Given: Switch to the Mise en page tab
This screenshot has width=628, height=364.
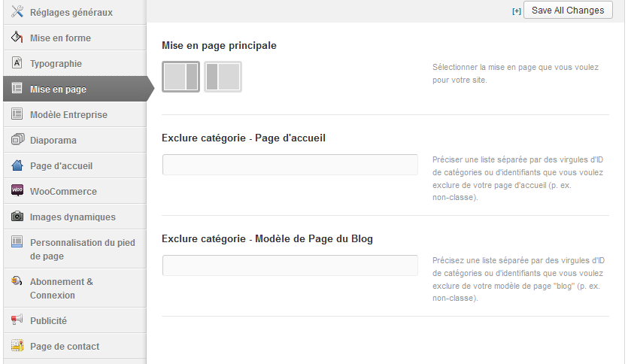Looking at the screenshot, I should tap(58, 89).
